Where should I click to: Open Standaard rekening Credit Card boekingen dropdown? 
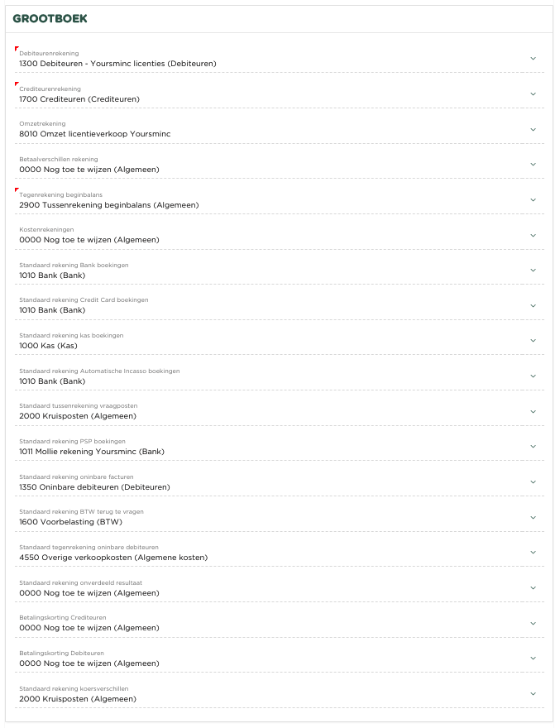point(533,305)
